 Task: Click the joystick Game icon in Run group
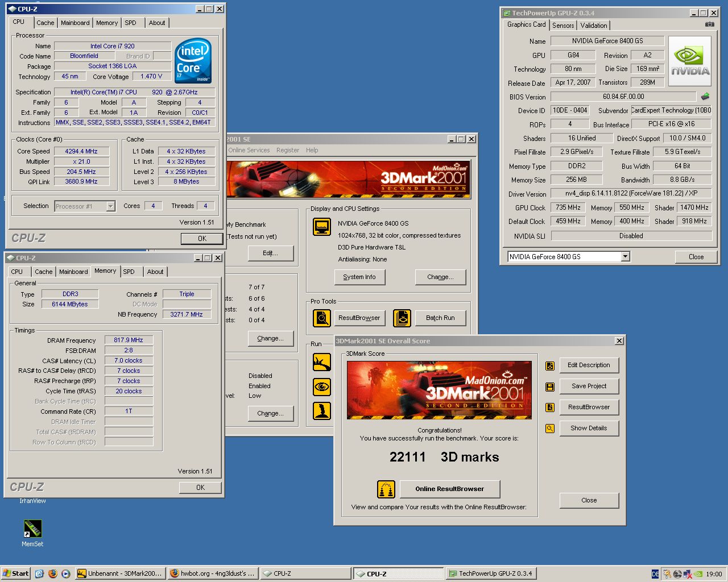(x=322, y=411)
